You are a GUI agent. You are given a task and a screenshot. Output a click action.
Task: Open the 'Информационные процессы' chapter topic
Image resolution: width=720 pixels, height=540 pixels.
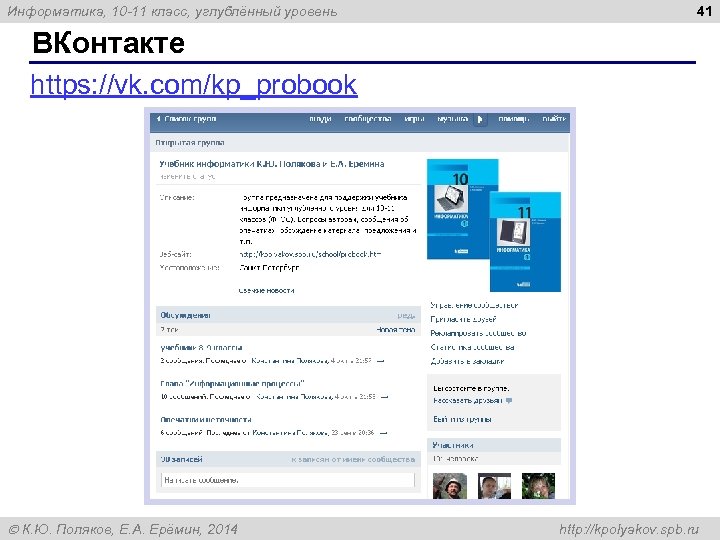[x=232, y=383]
